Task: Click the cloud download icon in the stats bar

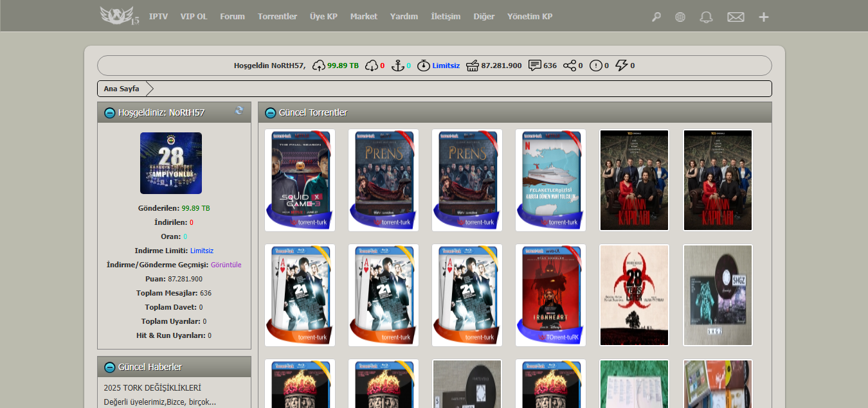Action: point(372,66)
